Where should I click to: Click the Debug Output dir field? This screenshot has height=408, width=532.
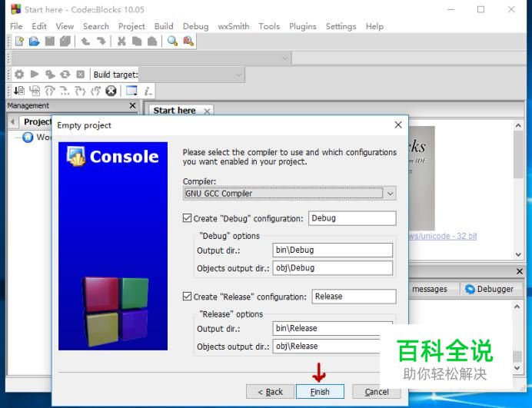point(332,250)
